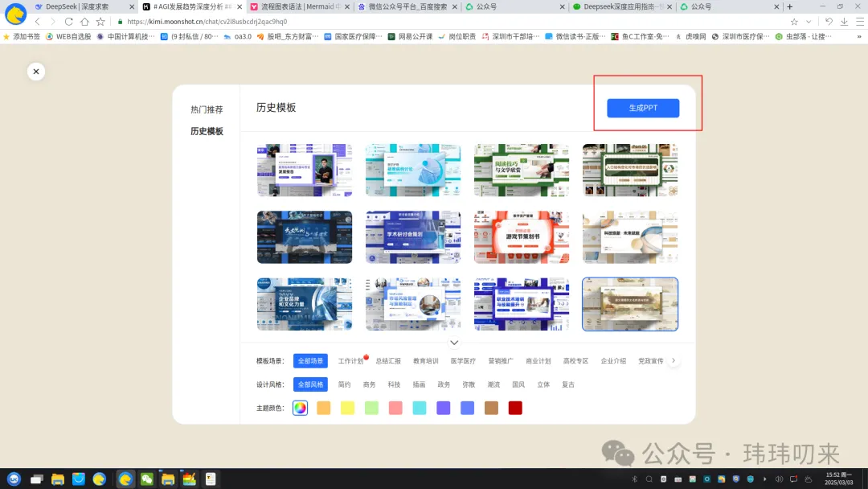Bookmark page with star icon beside home
The width and height of the screenshot is (868, 489).
(x=100, y=22)
